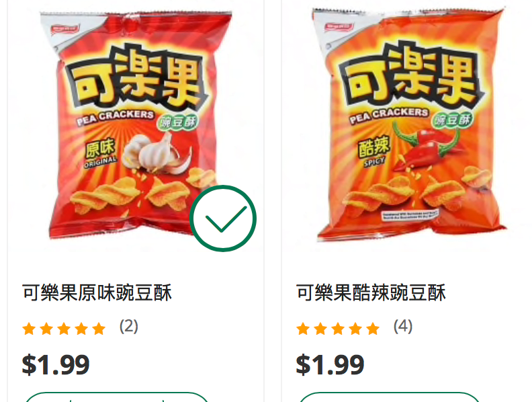The image size is (532, 402).
Task: Click the fourth star of 可樂果原味豌豆酥 rating
Action: [81, 329]
